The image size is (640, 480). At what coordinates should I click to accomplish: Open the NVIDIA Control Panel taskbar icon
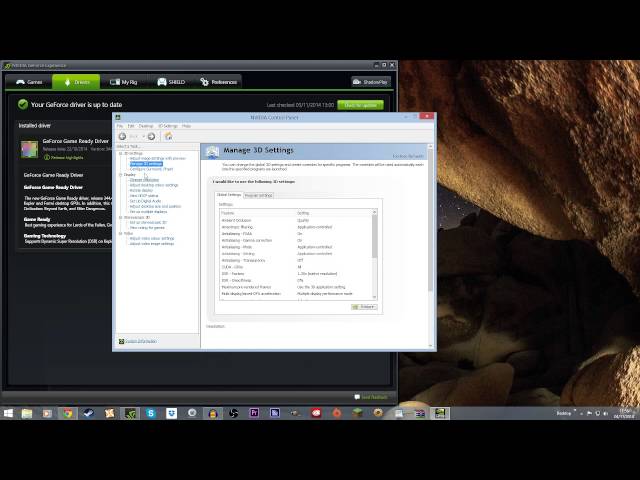pos(440,413)
